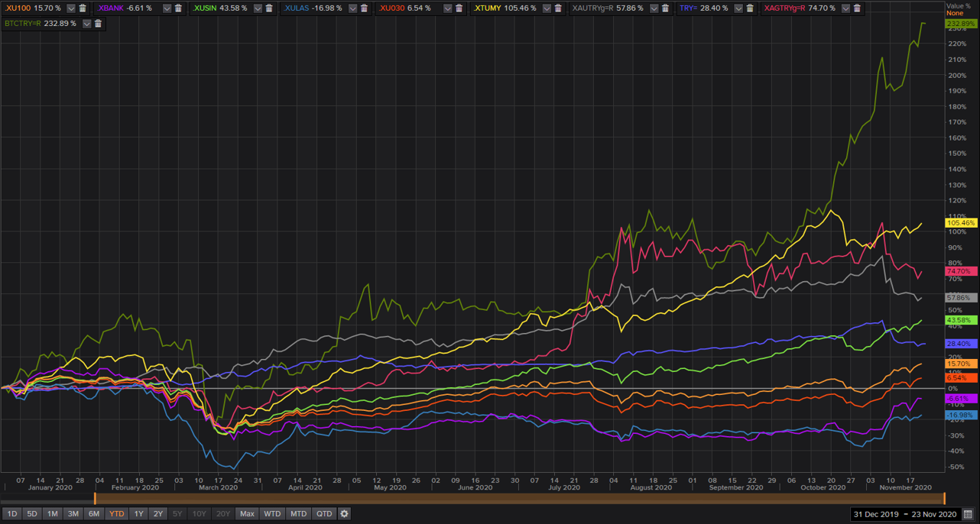Click the date range field showing 31 Dec 2019

(905, 514)
